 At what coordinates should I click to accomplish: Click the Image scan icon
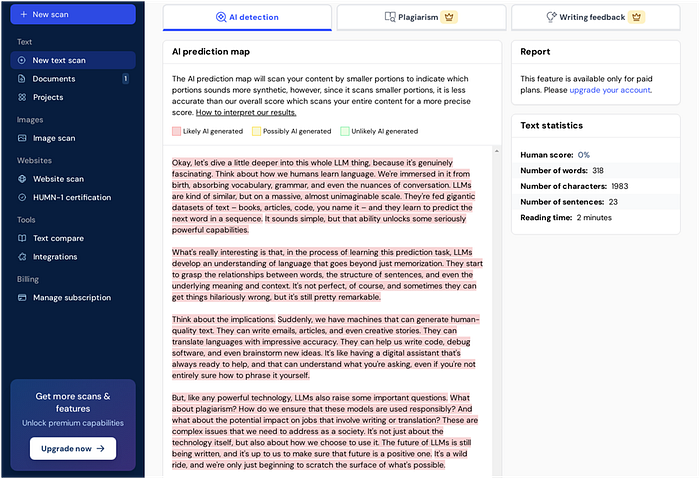(x=22, y=138)
